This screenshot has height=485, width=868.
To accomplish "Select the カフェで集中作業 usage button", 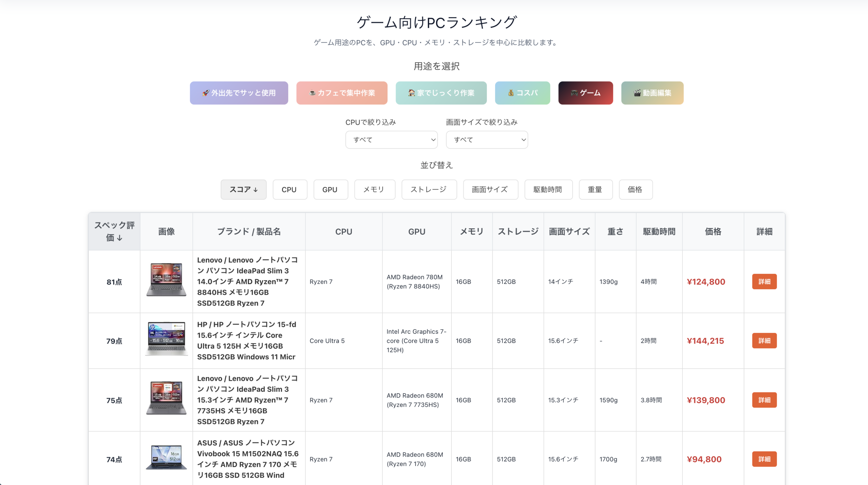I will pos(342,93).
